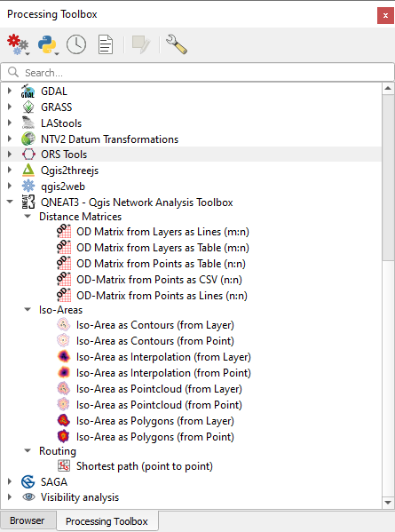Select Shortest path (point to point) text
Screen dimensions: 395x532
point(145,466)
